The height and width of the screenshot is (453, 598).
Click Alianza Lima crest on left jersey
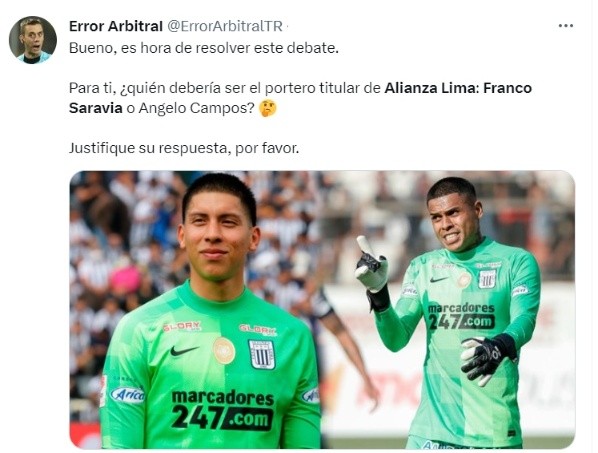tap(262, 354)
